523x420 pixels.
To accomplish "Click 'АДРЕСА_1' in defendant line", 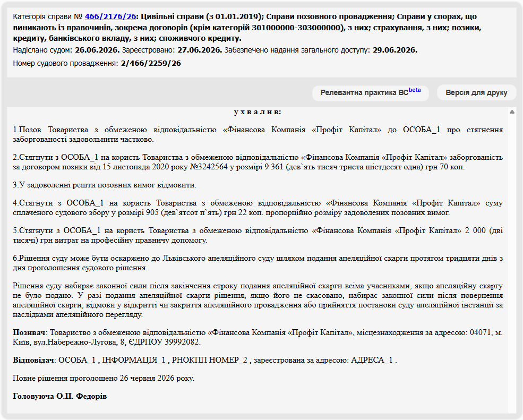I will 372,361.
